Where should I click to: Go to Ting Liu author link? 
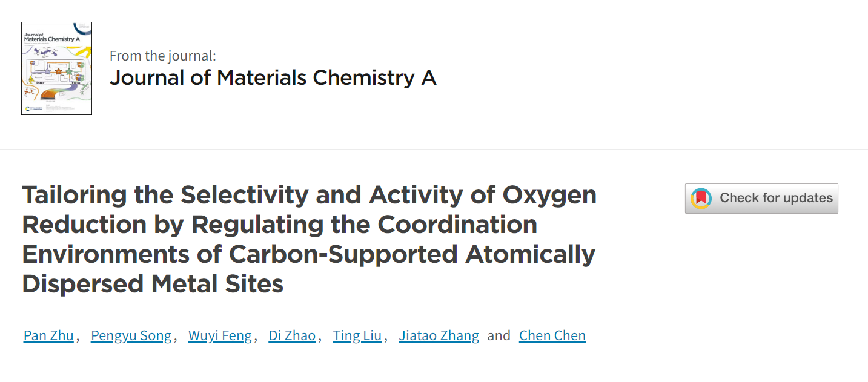point(357,335)
